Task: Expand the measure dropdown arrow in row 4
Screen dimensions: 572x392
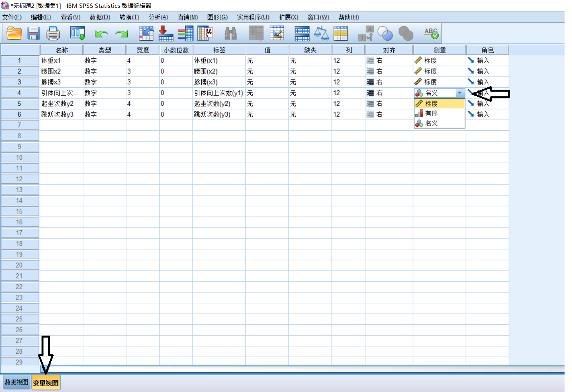Action: [x=460, y=93]
